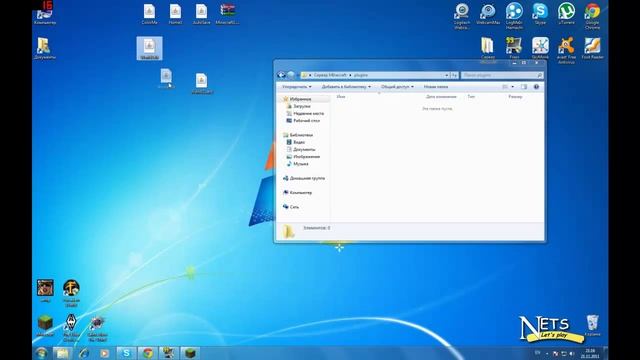The width and height of the screenshot is (640, 360).
Task: Select Библиотеки in navigation pane
Action: 301,135
